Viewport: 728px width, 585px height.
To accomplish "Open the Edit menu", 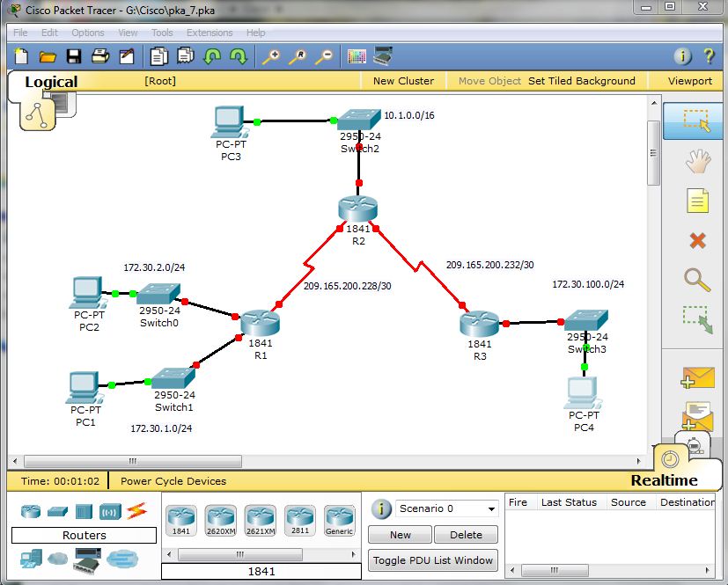I will (49, 33).
